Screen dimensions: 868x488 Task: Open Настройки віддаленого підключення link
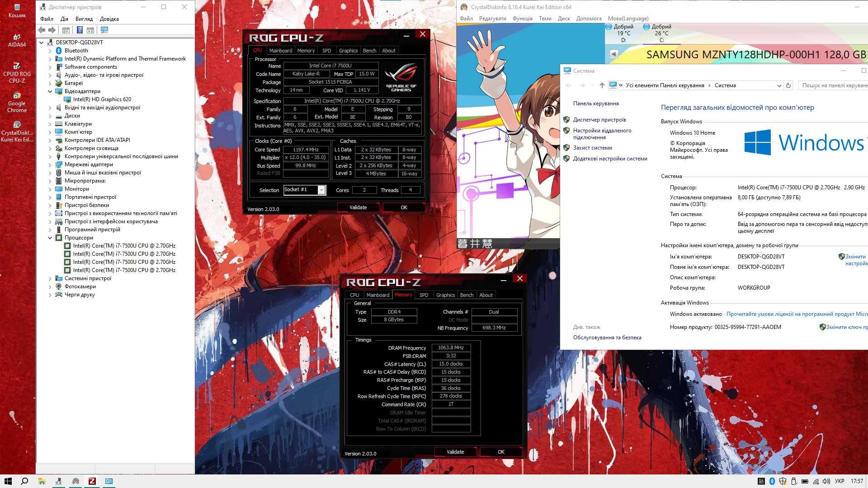pyautogui.click(x=602, y=134)
